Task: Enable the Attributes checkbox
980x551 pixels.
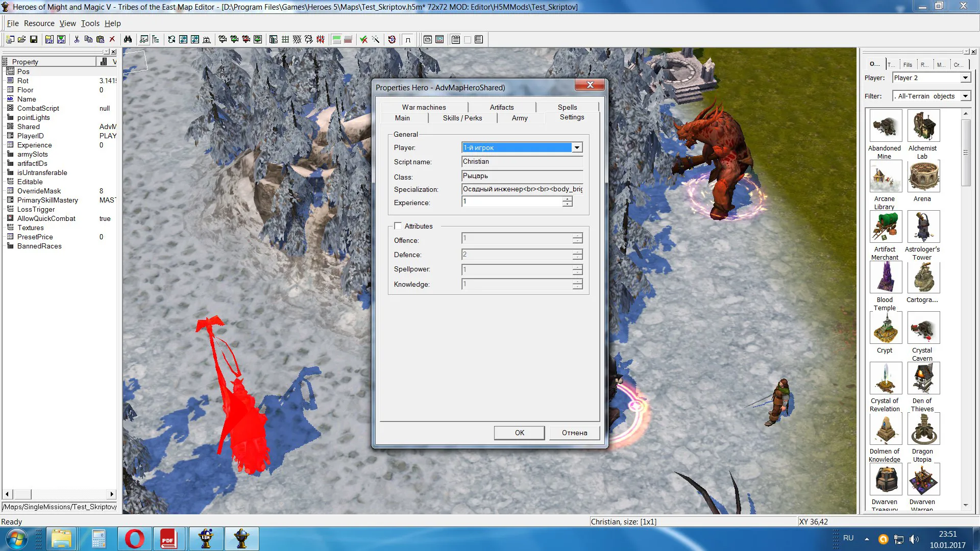Action: click(398, 226)
